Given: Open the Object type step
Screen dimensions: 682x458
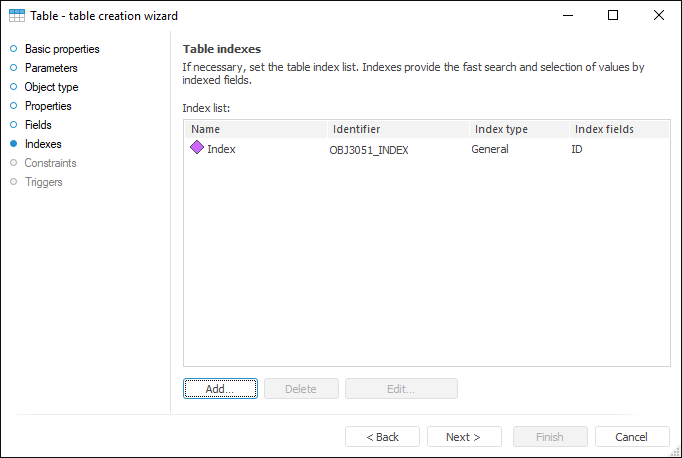Looking at the screenshot, I should click(50, 87).
